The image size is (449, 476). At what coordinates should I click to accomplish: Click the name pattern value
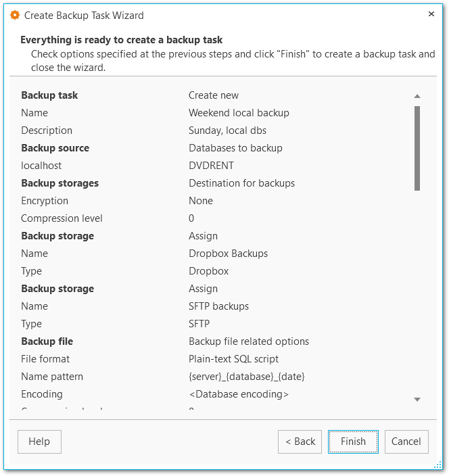click(242, 377)
